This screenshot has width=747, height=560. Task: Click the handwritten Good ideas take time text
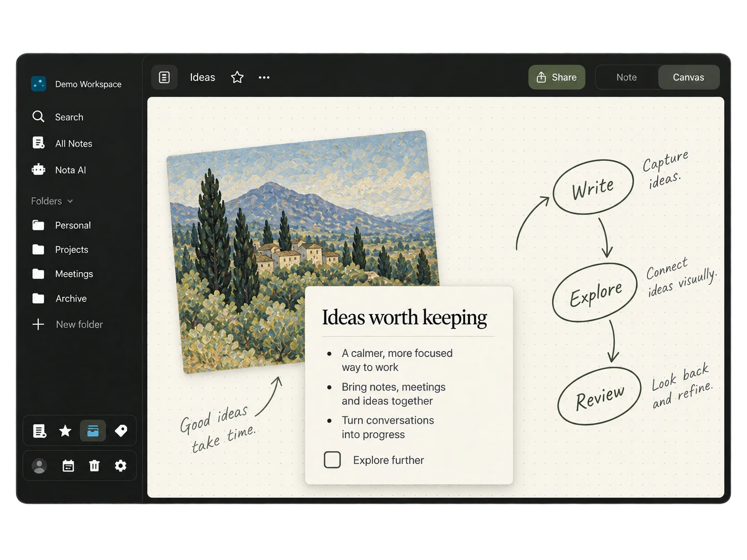[x=218, y=428]
